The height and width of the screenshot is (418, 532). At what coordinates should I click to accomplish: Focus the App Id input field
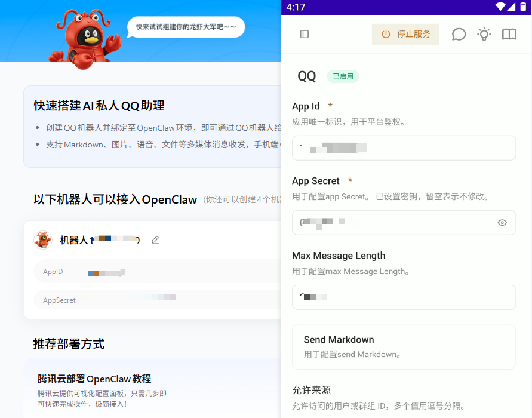(404, 148)
